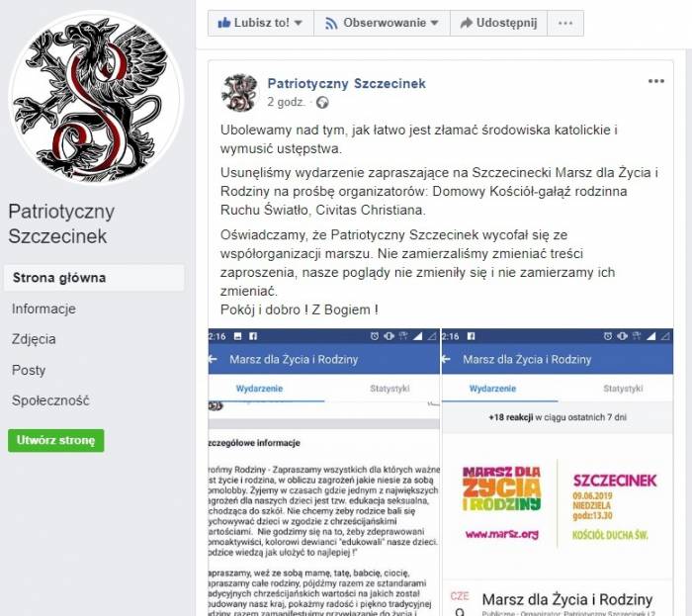Click the green Utwórz stronę button
The height and width of the screenshot is (616, 692).
[x=56, y=440]
